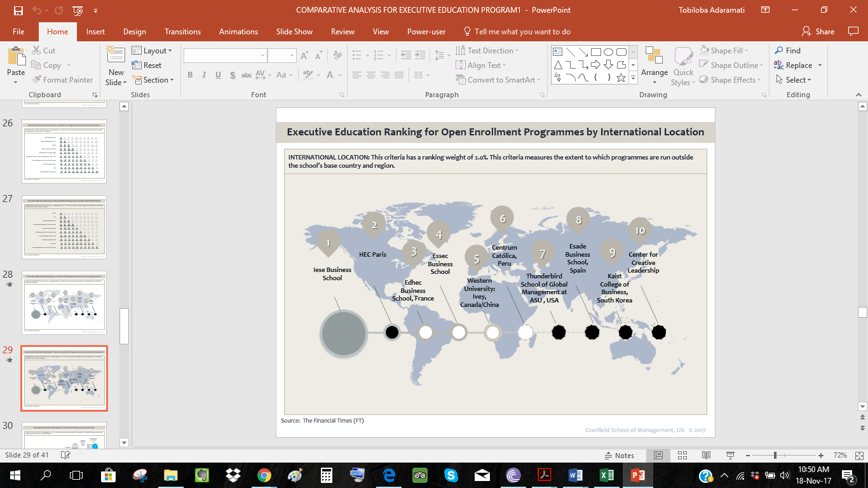Decrease the font size
Image resolution: width=868 pixels, height=488 pixels.
pyautogui.click(x=320, y=56)
